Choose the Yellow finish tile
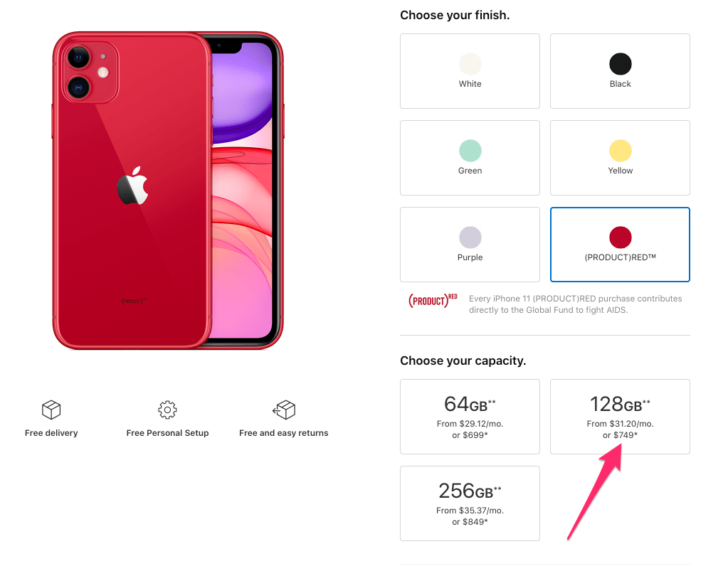This screenshot has height=566, width=728. (x=620, y=158)
